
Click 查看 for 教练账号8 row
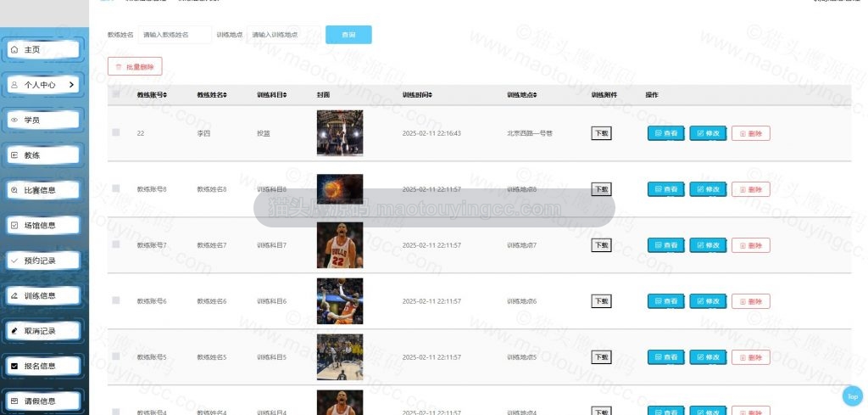(x=666, y=189)
